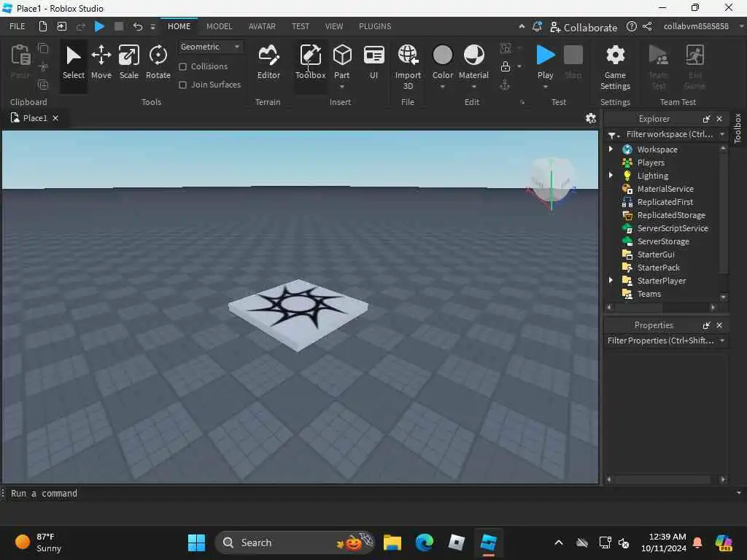Open the Roblox Player taskbar icon

click(x=457, y=542)
